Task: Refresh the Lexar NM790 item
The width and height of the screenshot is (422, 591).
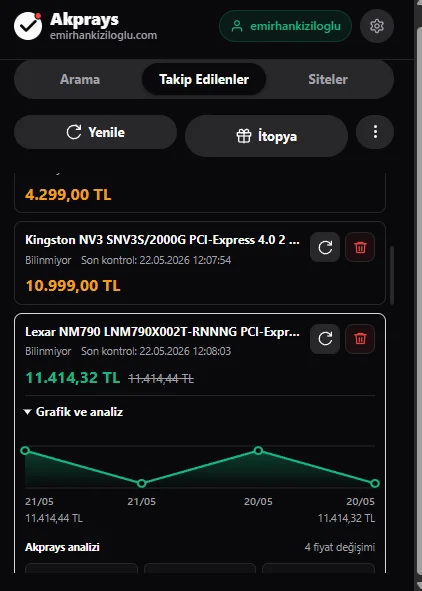Action: click(x=325, y=339)
